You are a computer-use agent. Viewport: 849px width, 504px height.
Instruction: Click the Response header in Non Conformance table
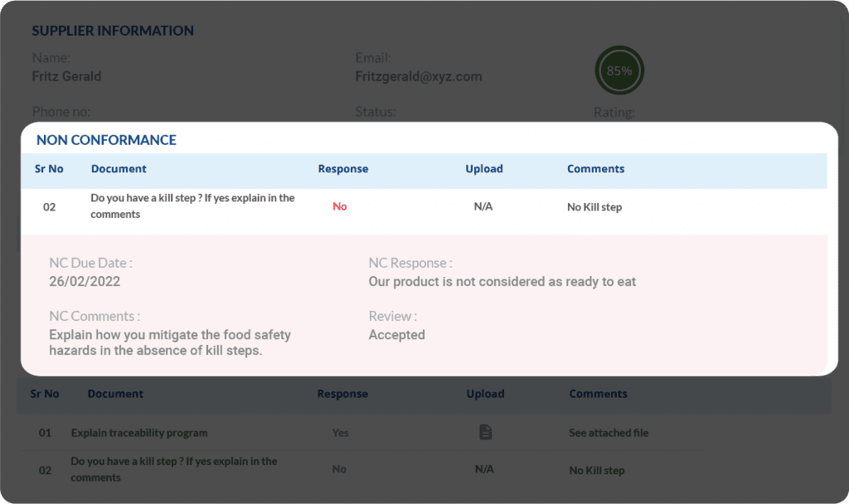coord(342,169)
